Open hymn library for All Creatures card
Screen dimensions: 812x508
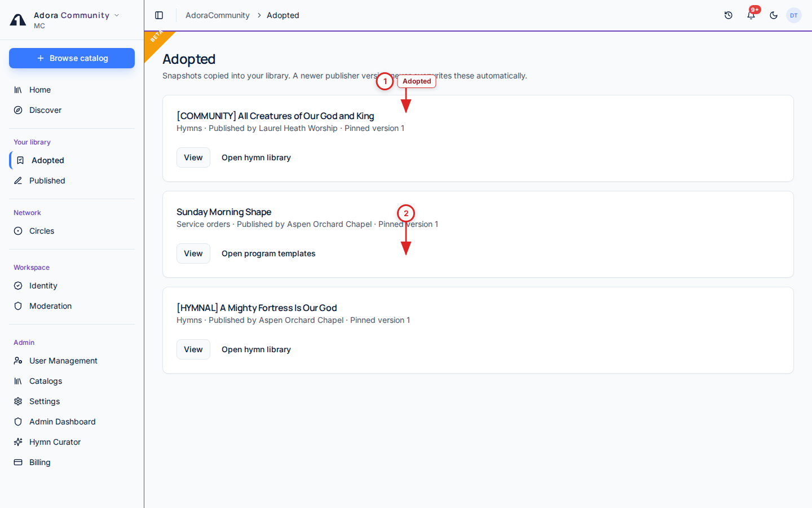coord(256,157)
